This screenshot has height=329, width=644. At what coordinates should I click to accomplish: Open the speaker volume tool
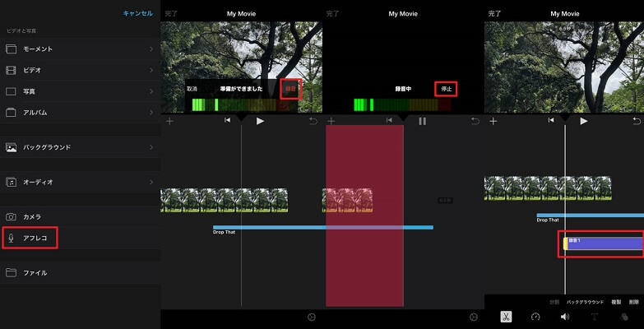tap(565, 317)
